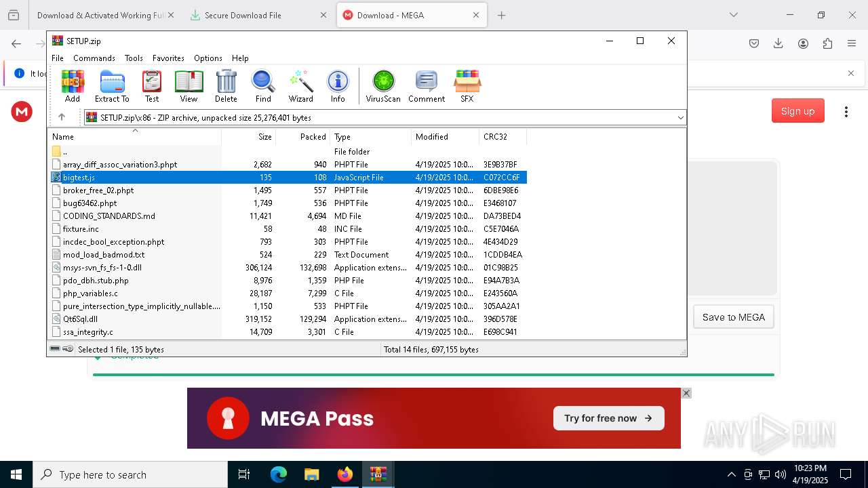Open Task View on taskbar
Viewport: 868px width, 488px height.
click(x=244, y=474)
